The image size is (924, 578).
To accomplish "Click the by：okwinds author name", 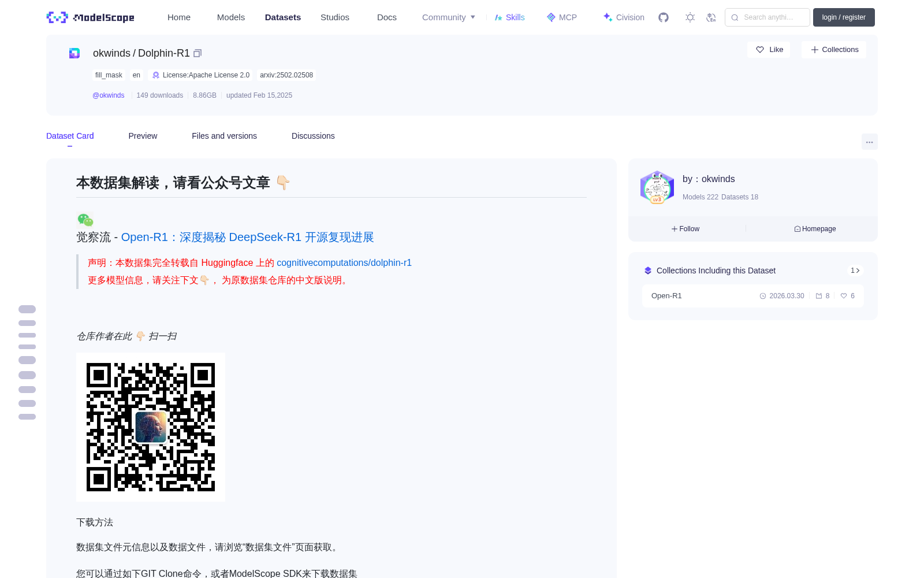I will point(709,179).
